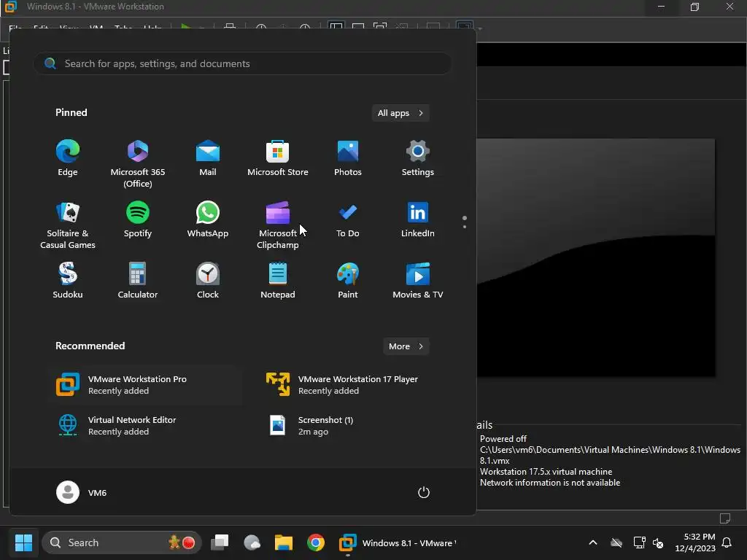747x560 pixels.
Task: Launch Microsoft Clipchamp
Action: click(278, 225)
